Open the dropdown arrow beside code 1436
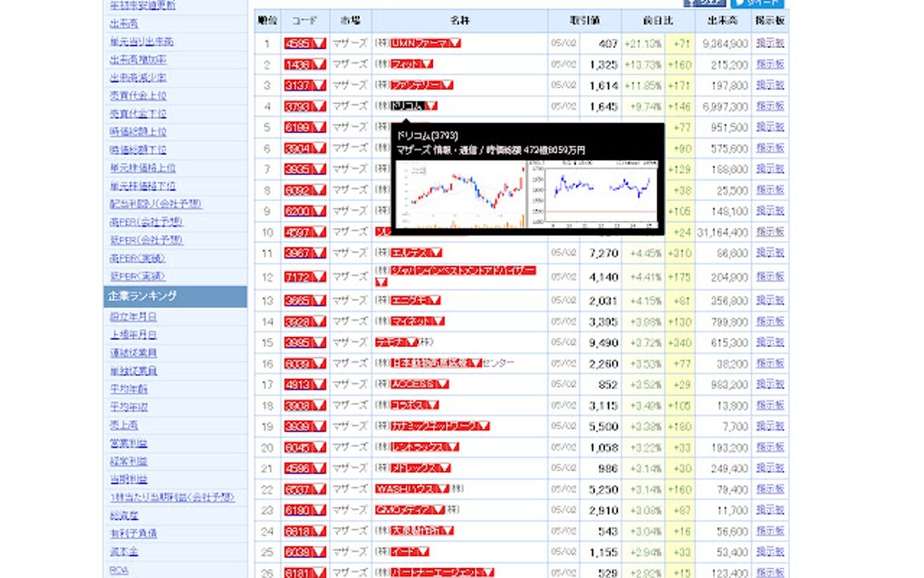Viewport: 924px width, 578px height. (x=319, y=65)
